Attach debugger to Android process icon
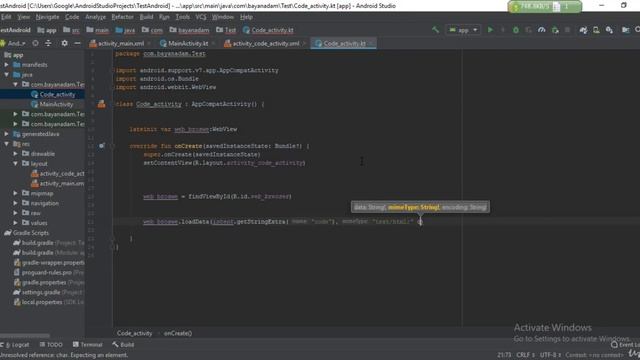The height and width of the screenshot is (360, 640). tap(555, 30)
